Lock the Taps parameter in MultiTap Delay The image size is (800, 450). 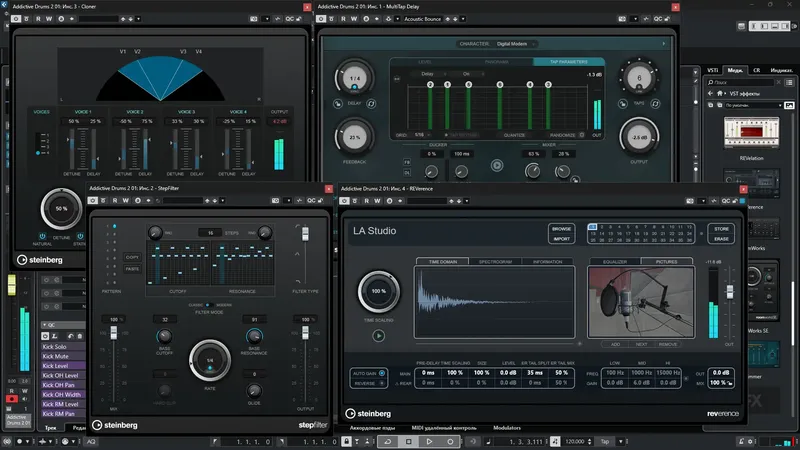[x=622, y=104]
